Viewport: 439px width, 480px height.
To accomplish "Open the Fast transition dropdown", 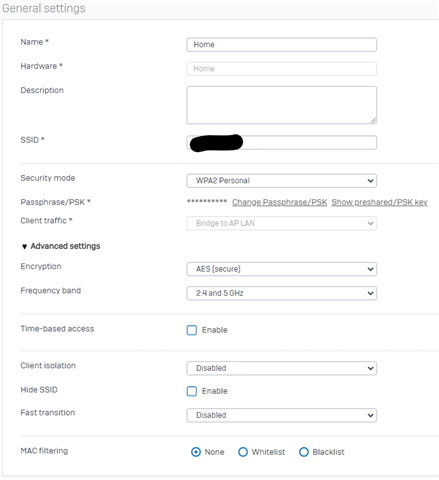I will (282, 415).
